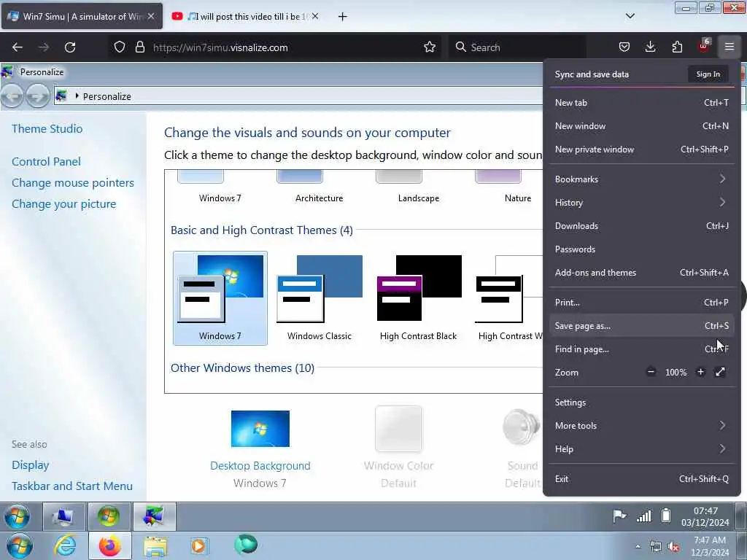Viewport: 747px width, 560px height.
Task: Reload the current page
Action: tap(70, 47)
